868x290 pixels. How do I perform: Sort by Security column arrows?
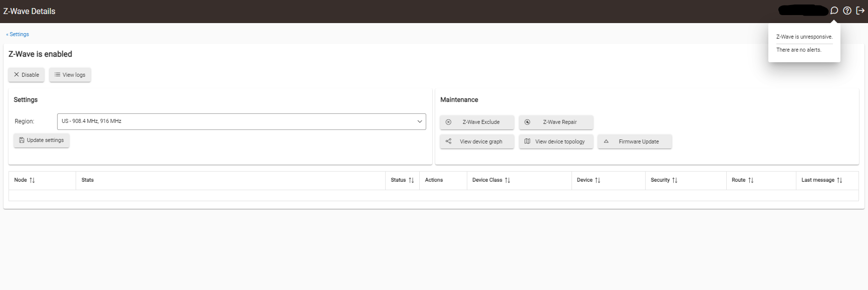coord(675,180)
